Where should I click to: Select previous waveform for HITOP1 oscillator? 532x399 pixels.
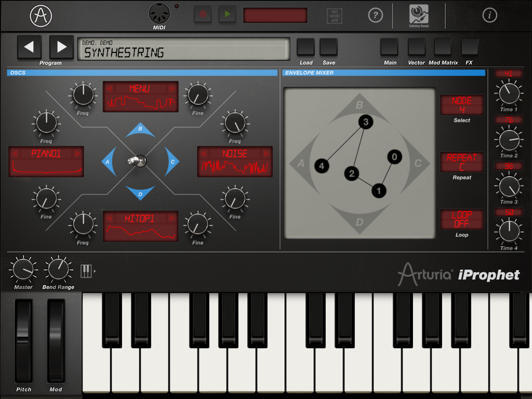[109, 219]
